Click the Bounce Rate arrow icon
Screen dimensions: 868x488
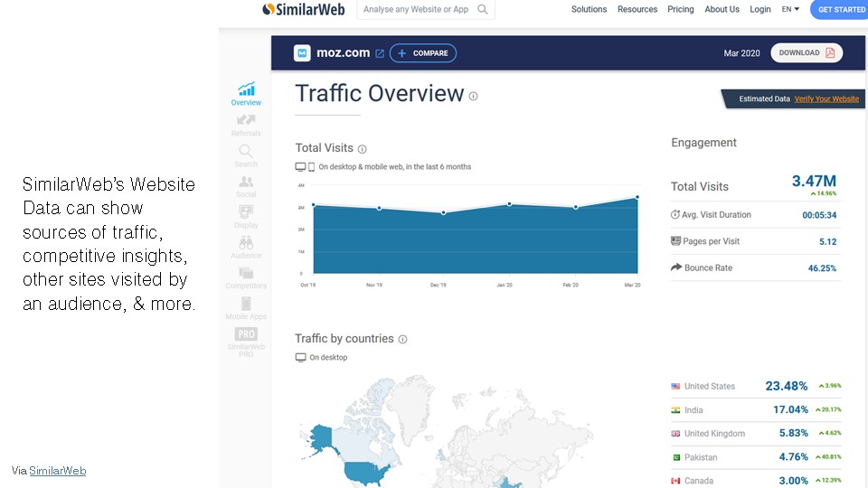point(676,267)
